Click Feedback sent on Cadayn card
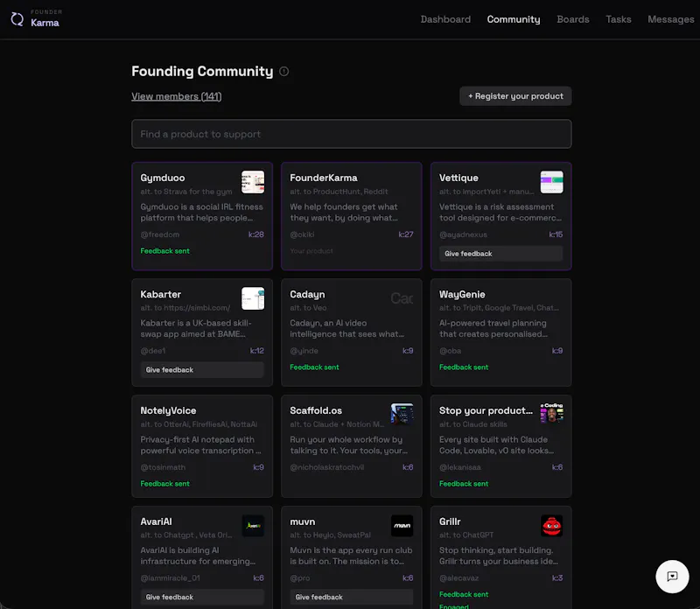 tap(314, 367)
